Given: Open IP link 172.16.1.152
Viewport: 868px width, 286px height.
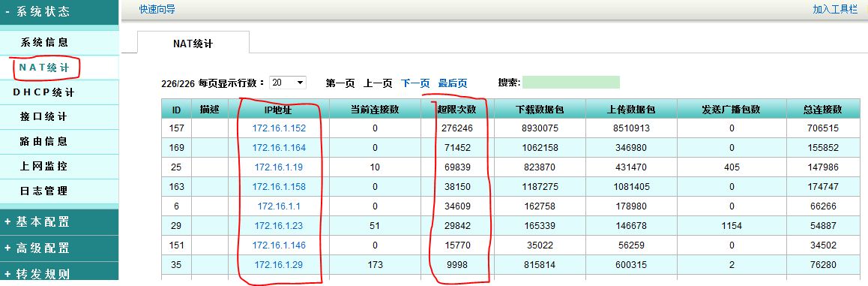Looking at the screenshot, I should (x=279, y=128).
